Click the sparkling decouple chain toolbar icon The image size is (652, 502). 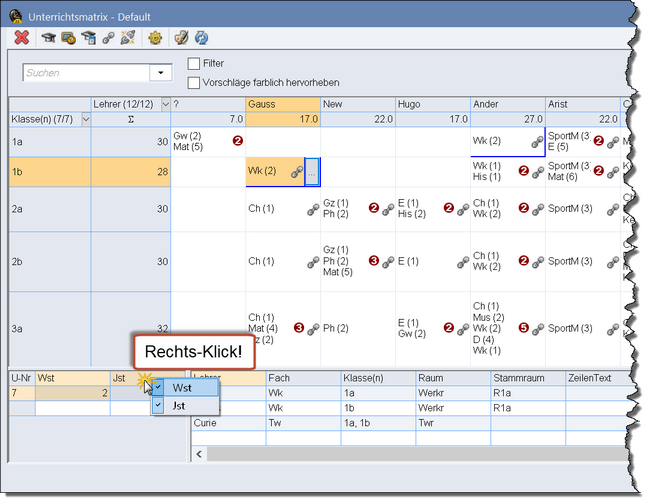(128, 38)
